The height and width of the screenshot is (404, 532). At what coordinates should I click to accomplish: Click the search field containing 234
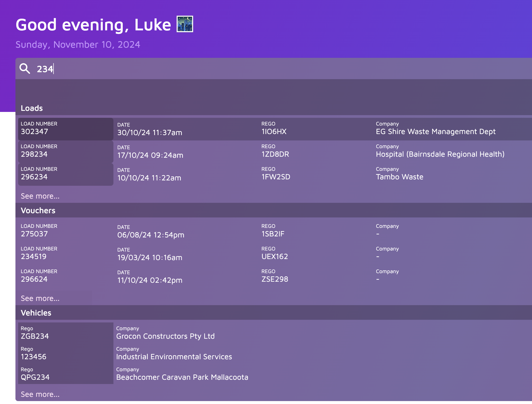click(x=266, y=69)
